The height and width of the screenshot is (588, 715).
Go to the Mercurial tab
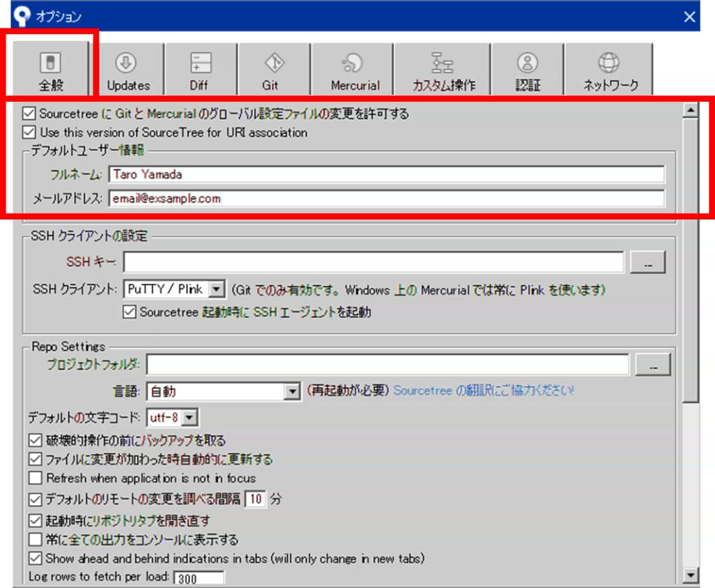pyautogui.click(x=352, y=70)
